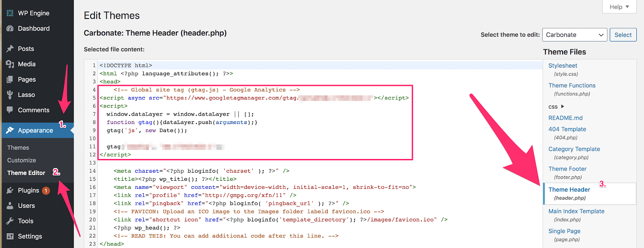Open Category Template file link
644x248 pixels.
[x=574, y=149]
